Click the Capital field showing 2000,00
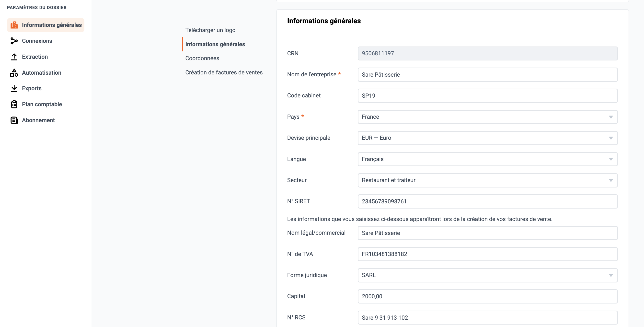The height and width of the screenshot is (327, 644). 487,296
